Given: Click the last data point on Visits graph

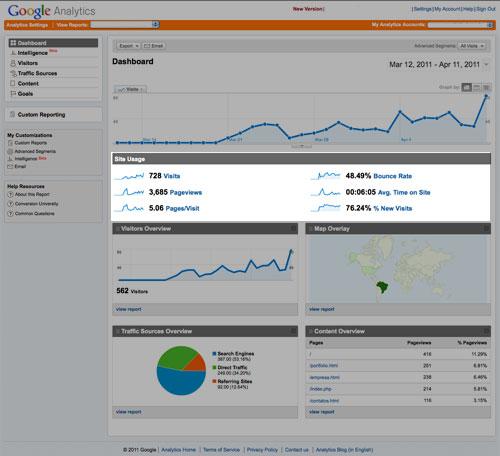Looking at the screenshot, I should tap(486, 96).
